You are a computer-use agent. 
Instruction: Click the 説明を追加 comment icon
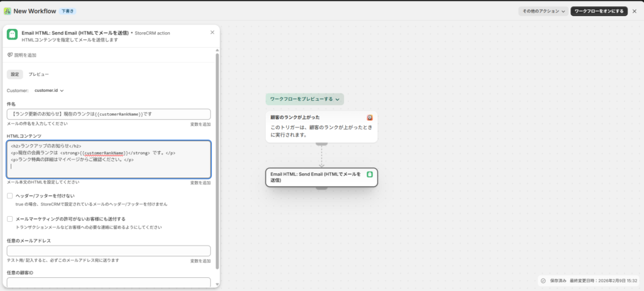coord(10,55)
